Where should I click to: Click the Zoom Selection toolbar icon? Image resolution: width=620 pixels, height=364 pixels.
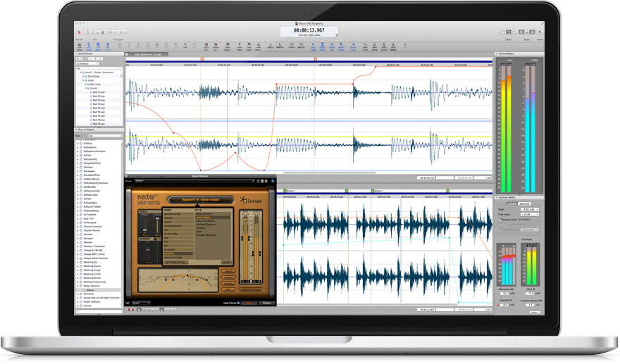(393, 46)
